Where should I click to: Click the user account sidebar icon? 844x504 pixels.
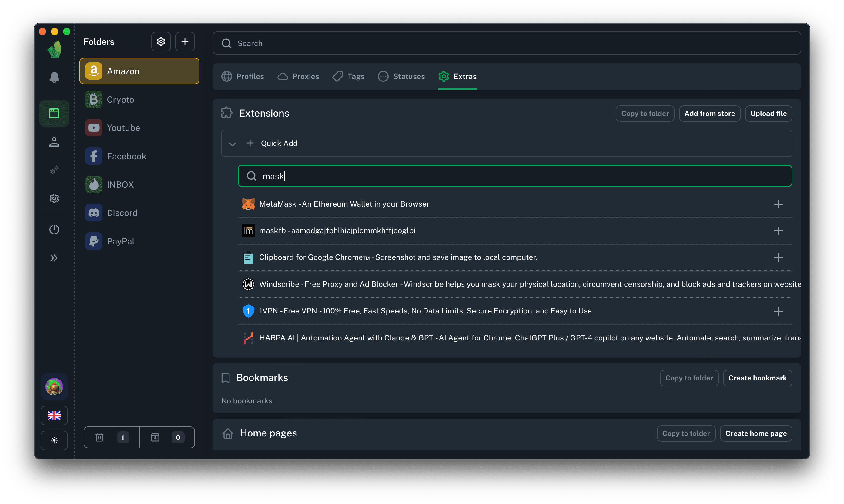[54, 142]
